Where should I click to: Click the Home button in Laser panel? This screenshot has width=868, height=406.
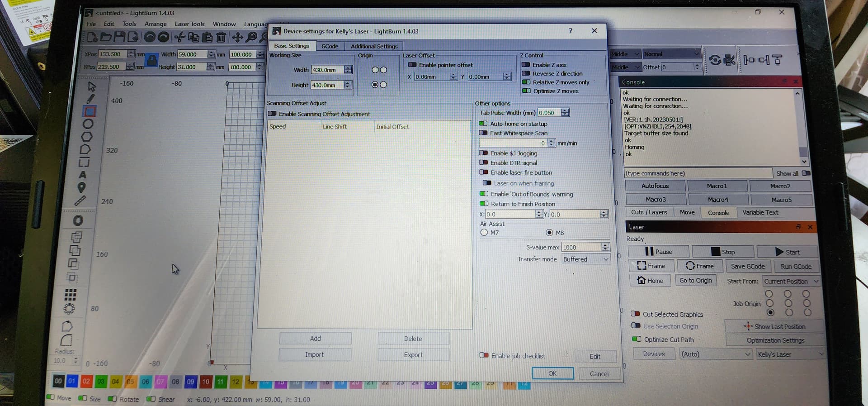650,281
